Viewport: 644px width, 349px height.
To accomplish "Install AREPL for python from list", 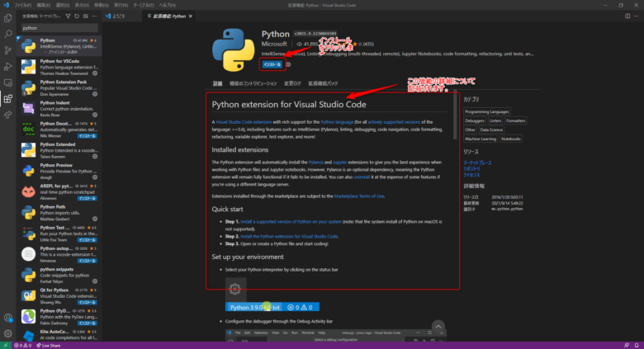I will [x=87, y=198].
